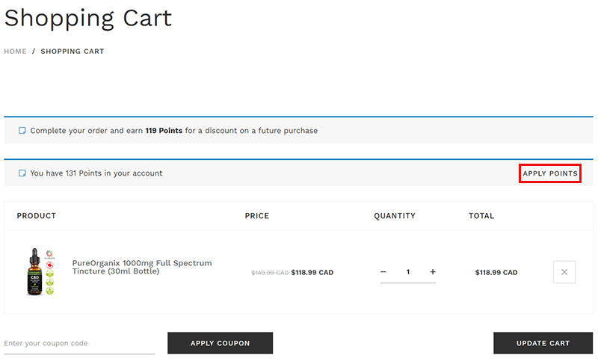Click the 119 Points bold text
This screenshot has height=364, width=598.
click(164, 131)
